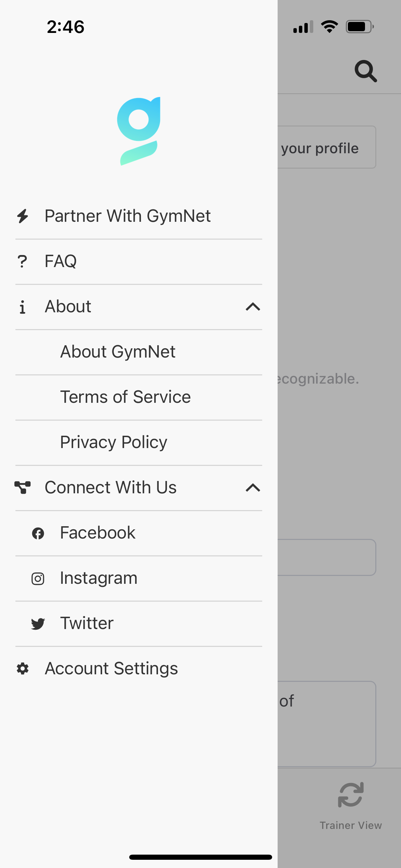
Task: Tap the GymNet logo
Action: click(x=139, y=131)
